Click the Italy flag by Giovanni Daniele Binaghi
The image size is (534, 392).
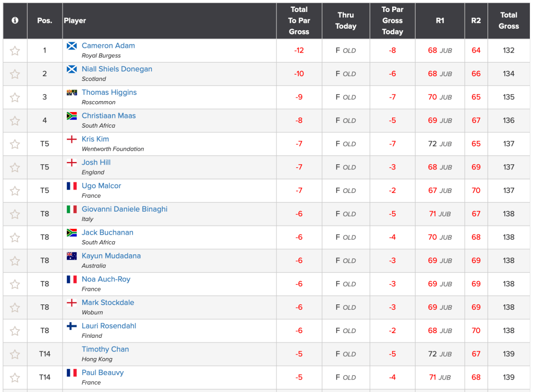pos(72,209)
